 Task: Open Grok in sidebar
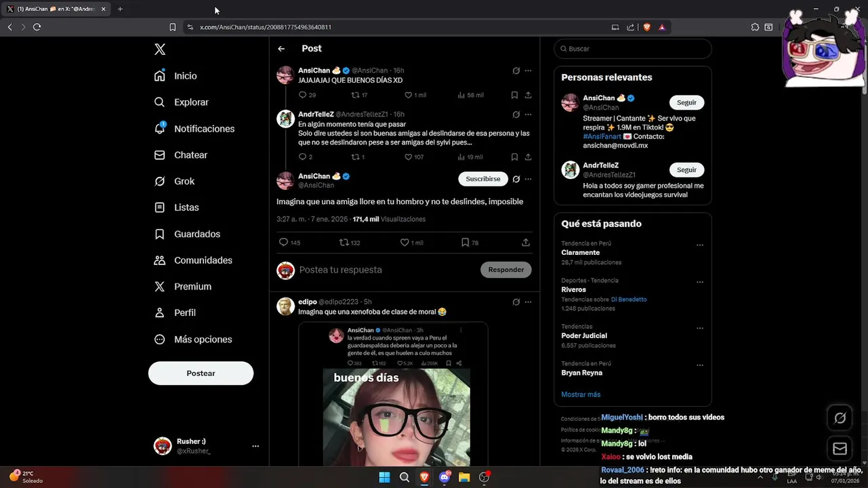click(x=175, y=182)
